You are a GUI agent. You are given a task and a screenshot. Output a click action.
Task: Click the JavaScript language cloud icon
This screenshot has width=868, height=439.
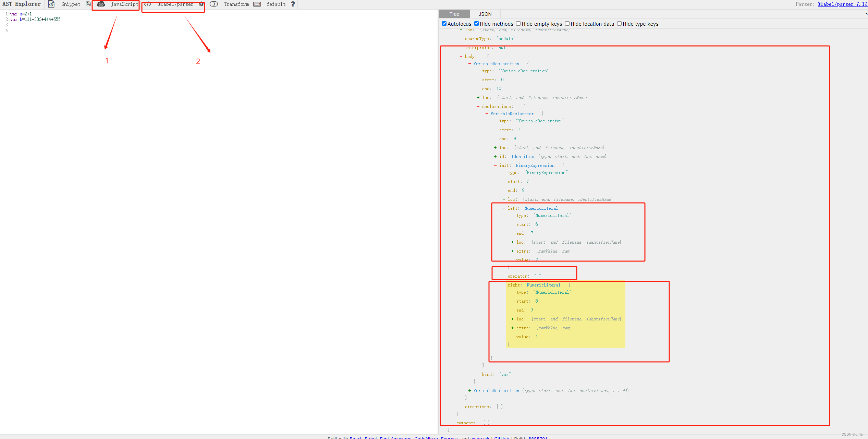[101, 4]
